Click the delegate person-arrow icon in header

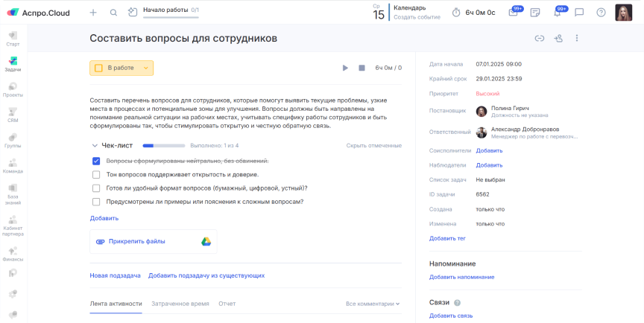point(558,38)
